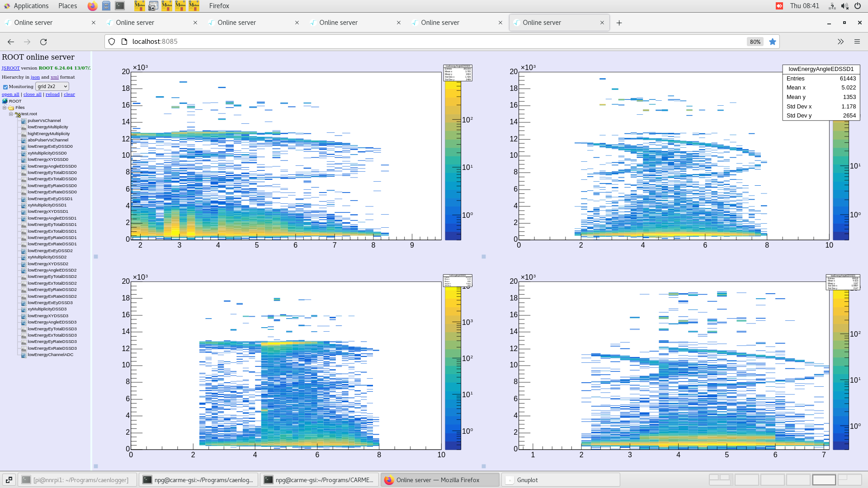The height and width of the screenshot is (488, 868).
Task: Click the tracking protection shield icon
Action: [x=111, y=41]
